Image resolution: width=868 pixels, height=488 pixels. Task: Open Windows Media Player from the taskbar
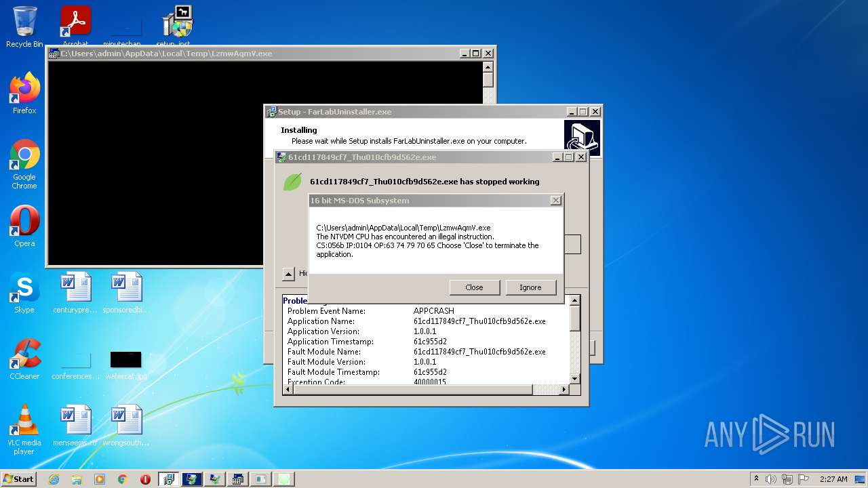[x=100, y=479]
